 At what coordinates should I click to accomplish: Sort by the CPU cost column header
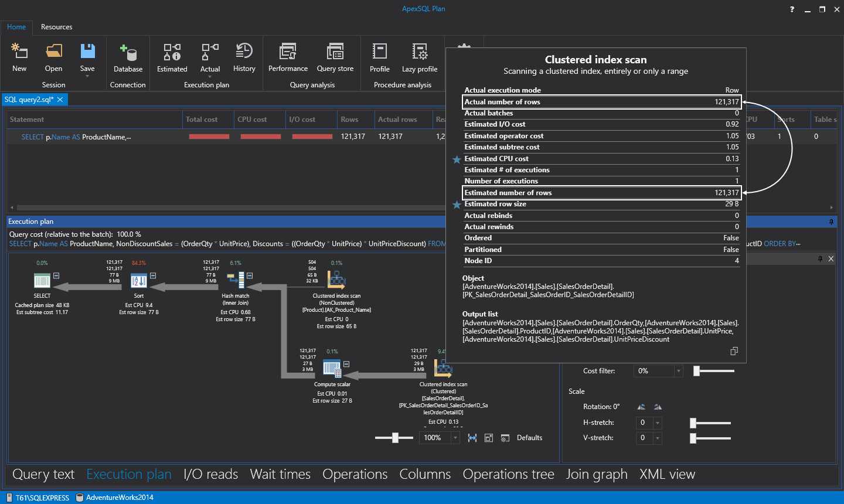pos(260,120)
